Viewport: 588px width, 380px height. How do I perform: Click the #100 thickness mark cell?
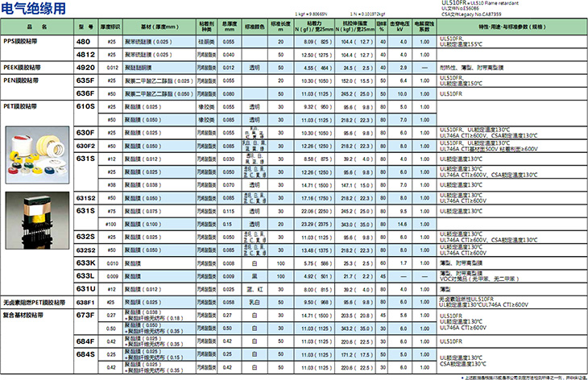coord(110,224)
